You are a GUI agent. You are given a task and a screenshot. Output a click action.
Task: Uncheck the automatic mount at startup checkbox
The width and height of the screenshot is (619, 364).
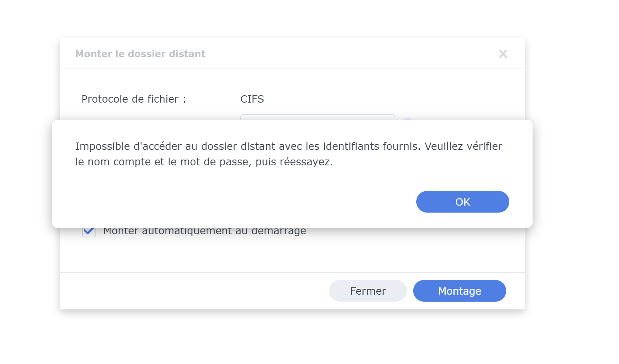click(x=89, y=232)
